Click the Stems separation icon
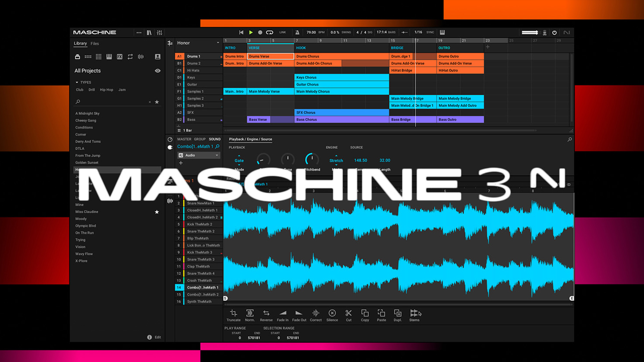This screenshot has height=362, width=644. tap(414, 313)
